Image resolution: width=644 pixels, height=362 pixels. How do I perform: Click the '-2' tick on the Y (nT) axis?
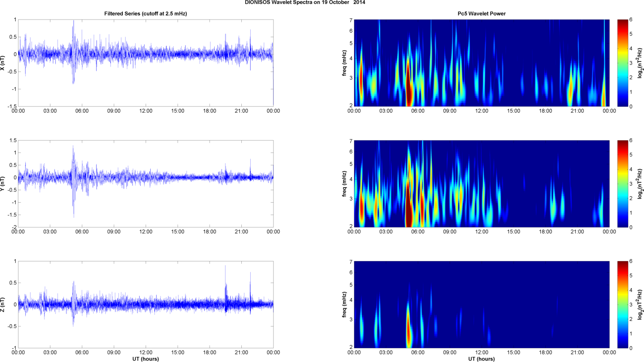click(x=14, y=227)
